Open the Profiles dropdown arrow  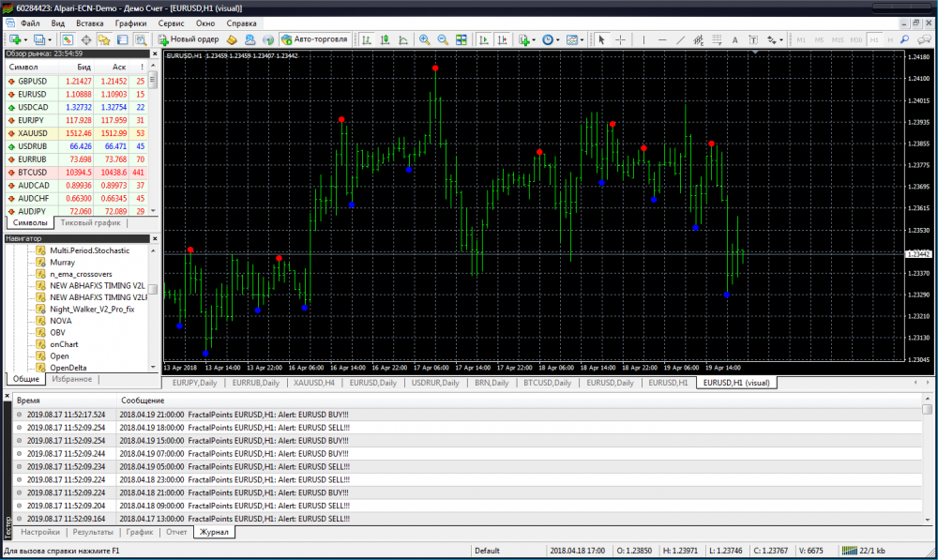(x=50, y=40)
